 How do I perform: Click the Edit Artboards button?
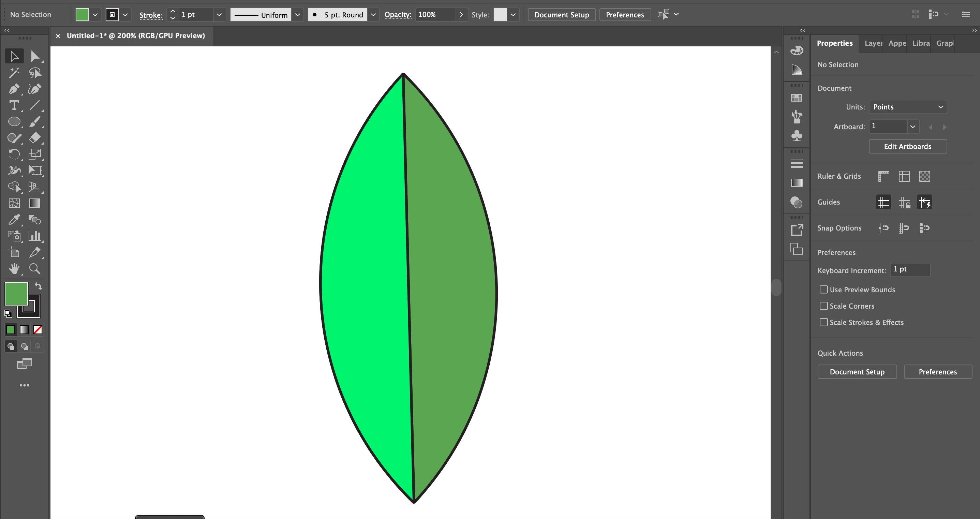click(907, 147)
